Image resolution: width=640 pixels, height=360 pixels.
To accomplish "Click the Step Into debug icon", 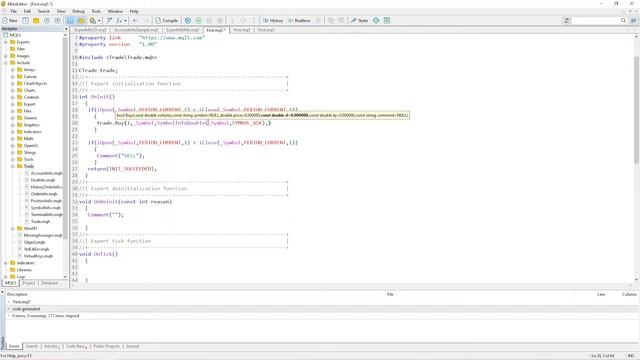I will pyautogui.click(x=233, y=20).
